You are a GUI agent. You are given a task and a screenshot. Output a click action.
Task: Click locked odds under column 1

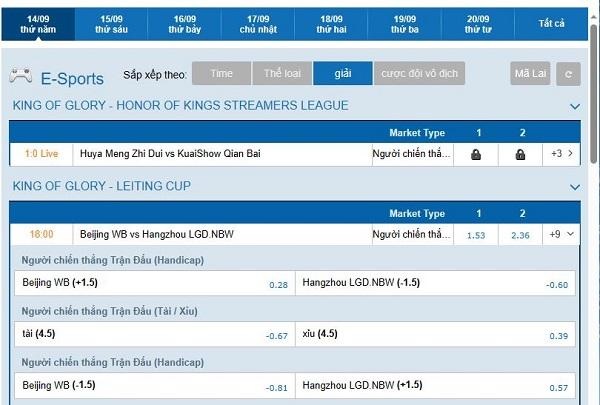477,154
